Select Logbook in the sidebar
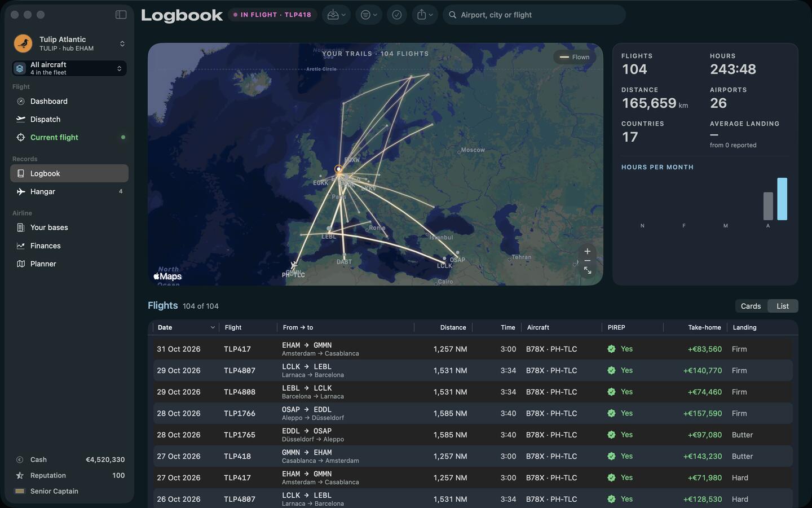This screenshot has height=508, width=812. click(69, 174)
